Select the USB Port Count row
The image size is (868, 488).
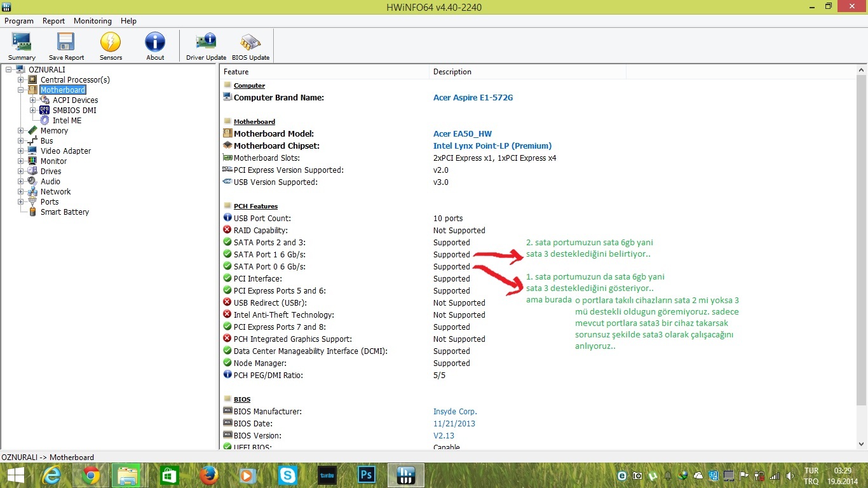click(x=538, y=218)
